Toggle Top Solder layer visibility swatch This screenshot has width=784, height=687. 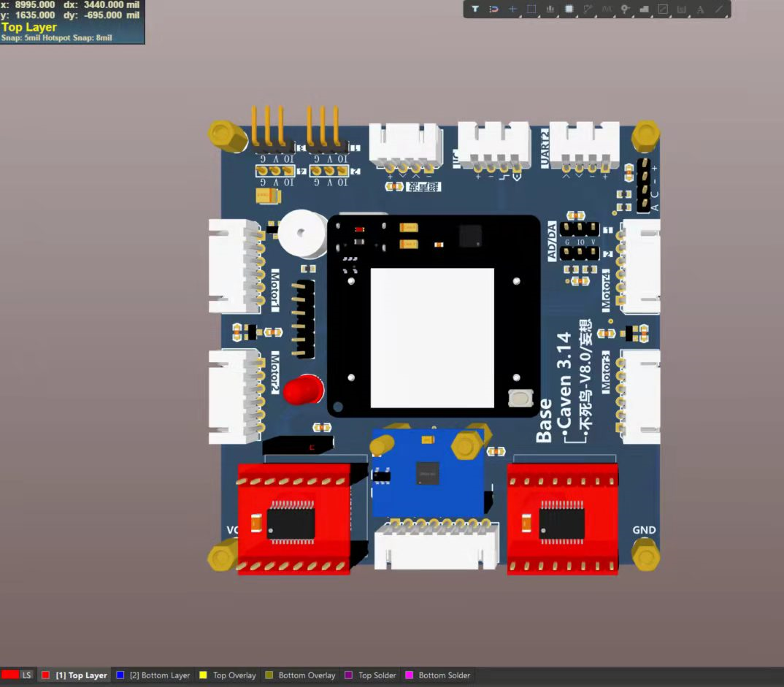tap(349, 675)
